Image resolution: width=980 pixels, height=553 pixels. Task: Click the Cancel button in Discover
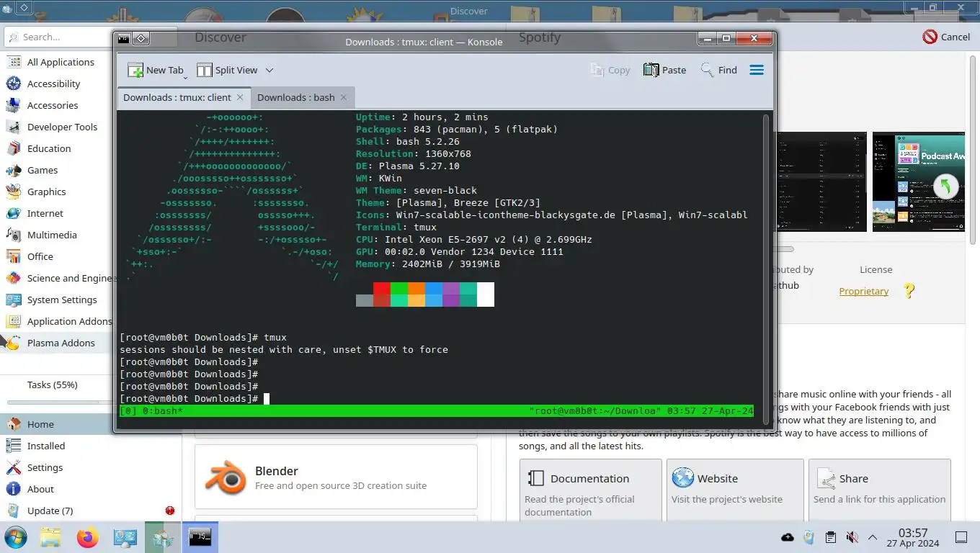tap(946, 37)
